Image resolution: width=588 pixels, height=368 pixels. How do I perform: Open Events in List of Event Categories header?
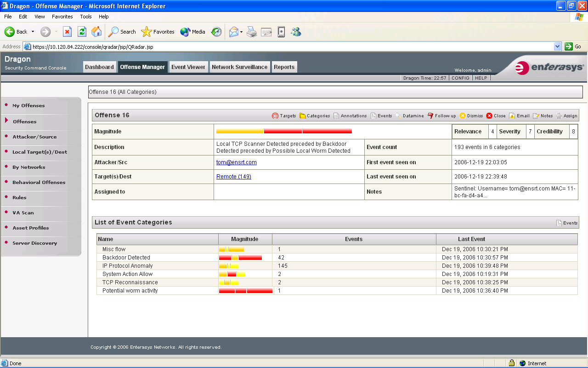(567, 223)
